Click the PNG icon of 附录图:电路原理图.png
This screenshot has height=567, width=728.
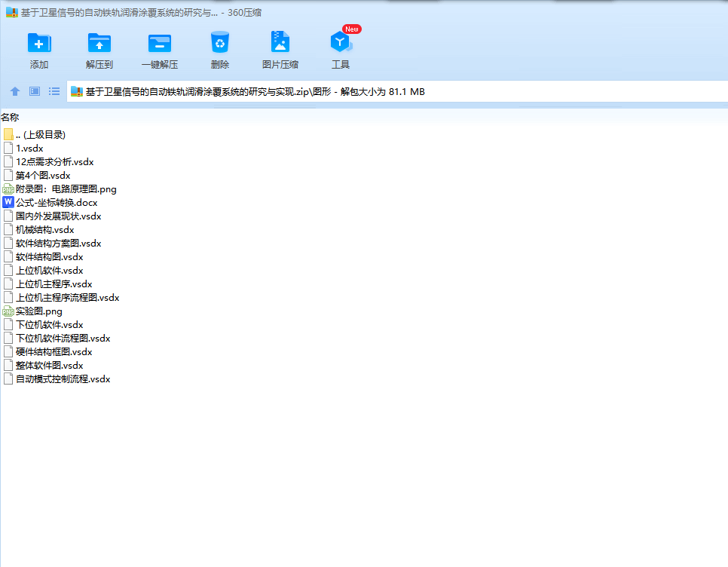8,189
